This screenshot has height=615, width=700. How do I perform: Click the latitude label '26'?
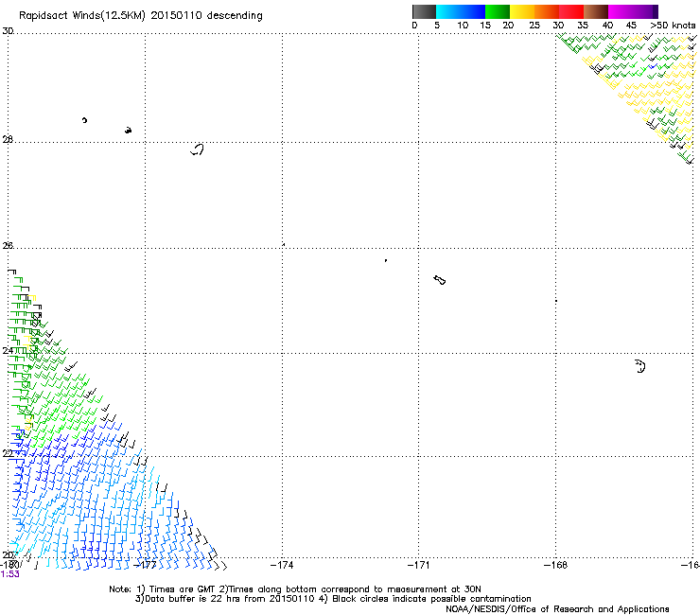8,245
